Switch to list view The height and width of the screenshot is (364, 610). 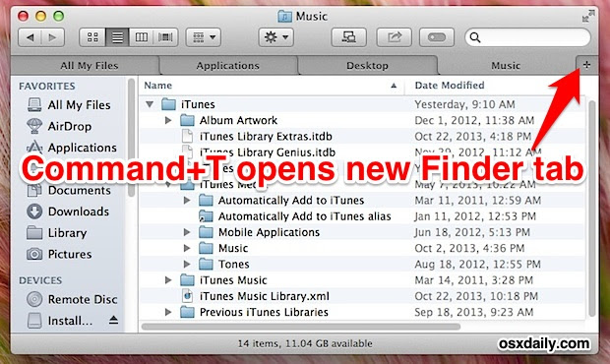pyautogui.click(x=117, y=37)
